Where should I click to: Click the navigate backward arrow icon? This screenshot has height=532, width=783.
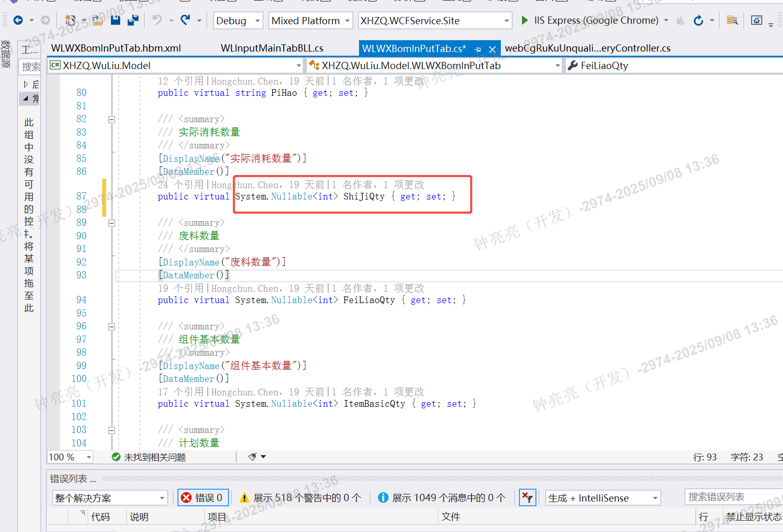point(18,20)
